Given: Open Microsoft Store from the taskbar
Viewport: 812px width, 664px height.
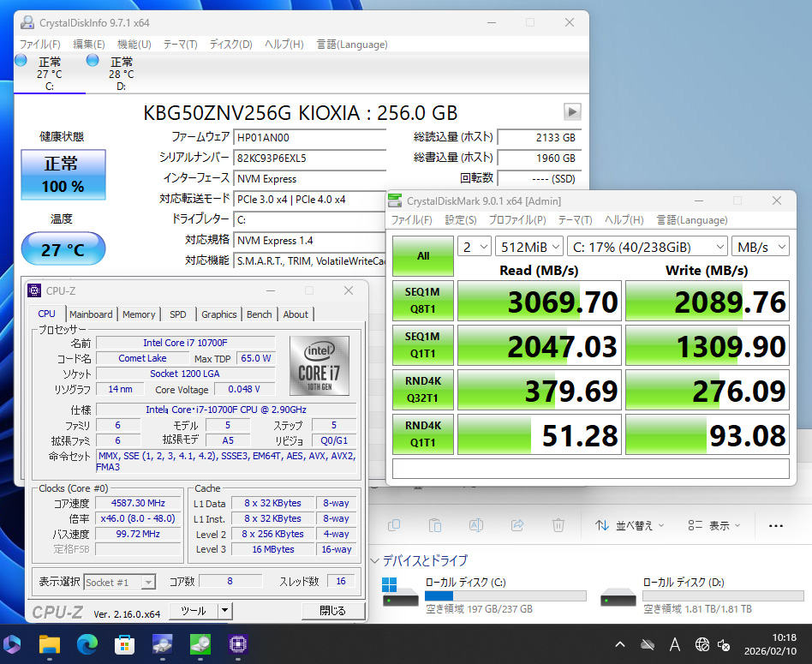Looking at the screenshot, I should (125, 643).
